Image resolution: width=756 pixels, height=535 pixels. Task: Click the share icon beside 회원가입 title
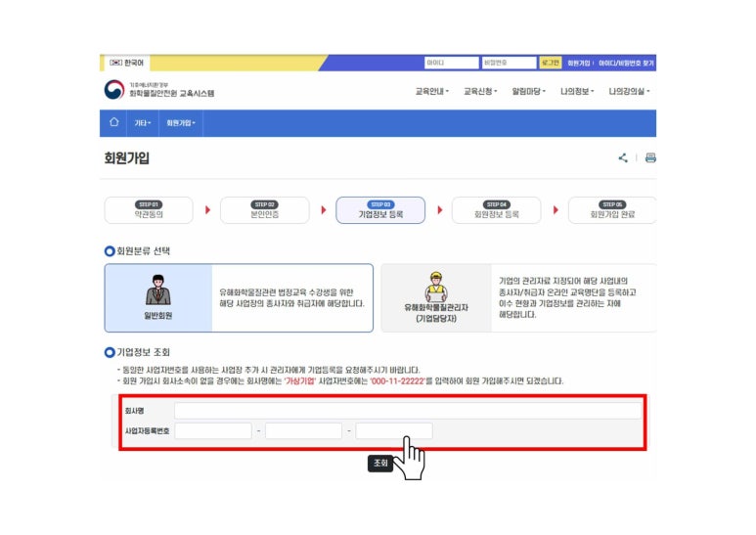[623, 157]
